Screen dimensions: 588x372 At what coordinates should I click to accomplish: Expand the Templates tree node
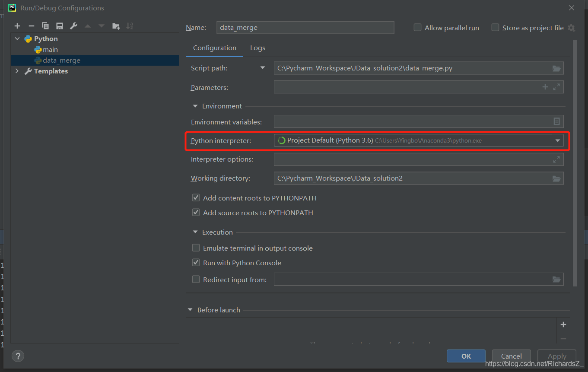pyautogui.click(x=17, y=71)
